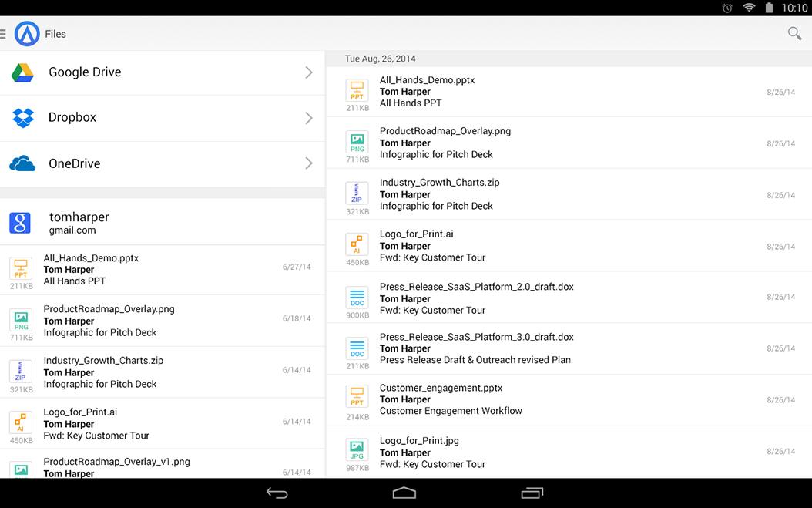Open ProductRoadmap_Overlay.png dated 6/18/14
The width and height of the screenshot is (812, 508).
tap(162, 321)
